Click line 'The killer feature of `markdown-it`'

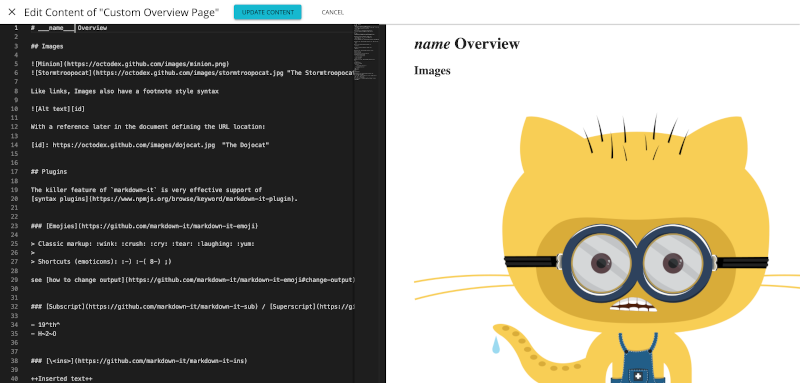click(x=146, y=190)
